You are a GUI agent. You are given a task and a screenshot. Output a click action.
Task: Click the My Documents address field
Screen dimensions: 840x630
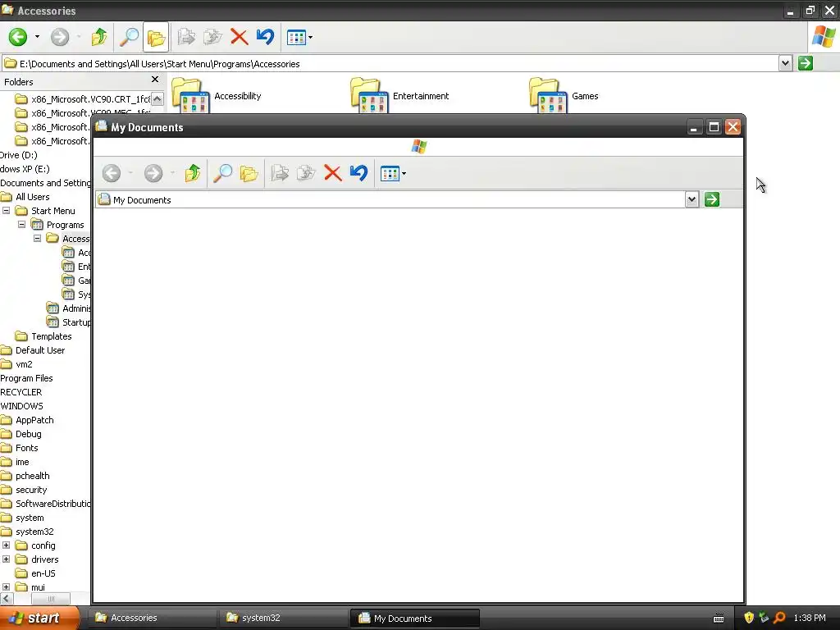pos(390,200)
